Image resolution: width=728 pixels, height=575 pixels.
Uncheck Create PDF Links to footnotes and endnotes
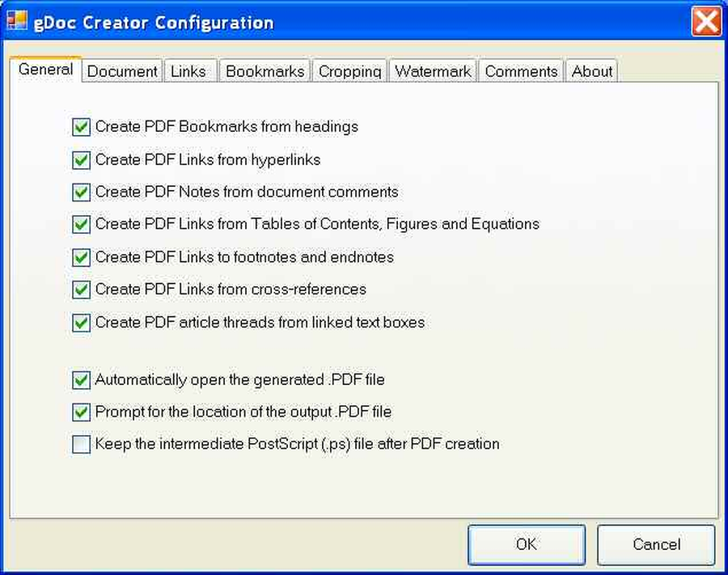81,257
